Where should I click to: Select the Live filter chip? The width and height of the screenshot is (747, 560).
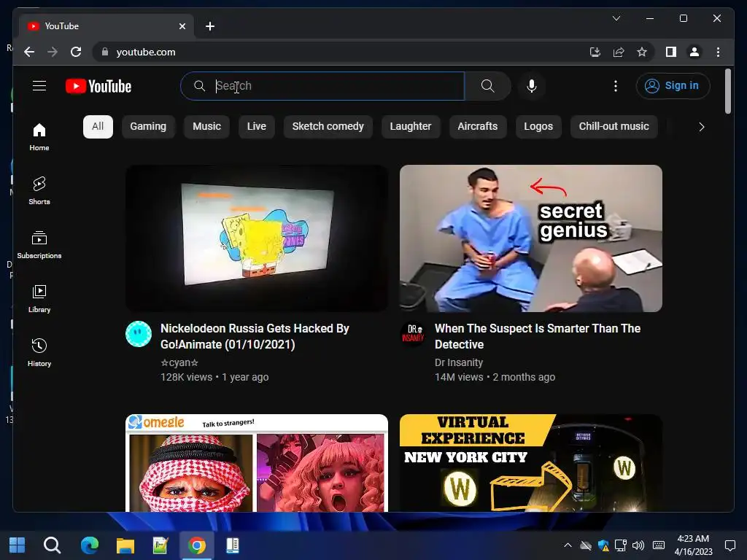tap(256, 127)
